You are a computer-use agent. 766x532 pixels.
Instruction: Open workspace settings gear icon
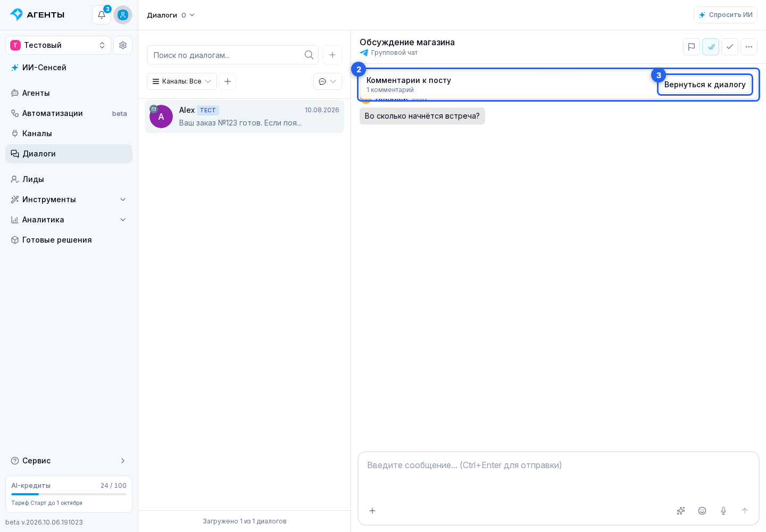(123, 45)
